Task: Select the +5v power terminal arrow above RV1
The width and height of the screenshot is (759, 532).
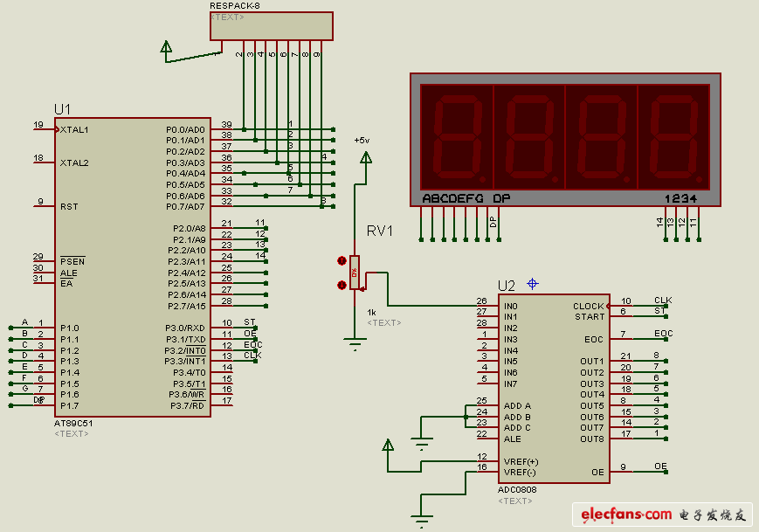Action: (x=367, y=158)
